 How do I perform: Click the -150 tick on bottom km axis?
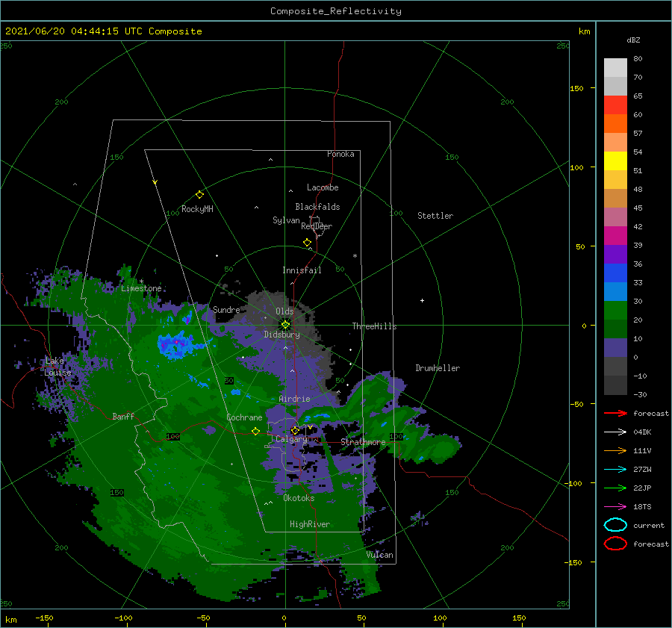coord(44,618)
